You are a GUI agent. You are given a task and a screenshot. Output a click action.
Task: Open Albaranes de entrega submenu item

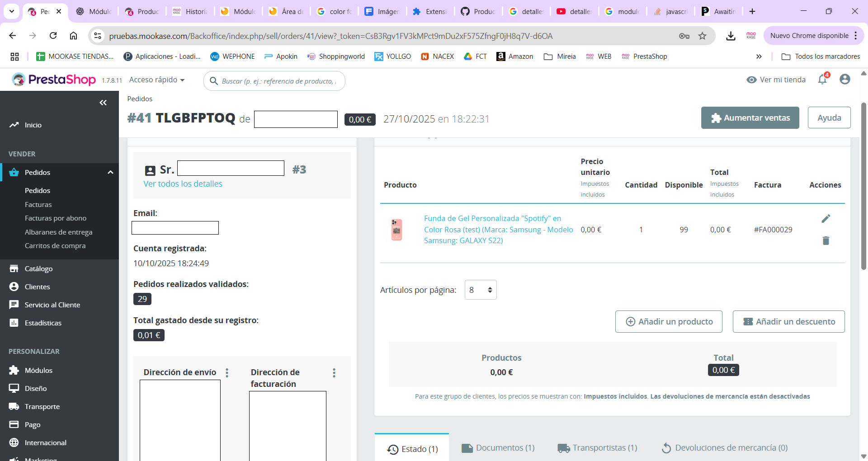pos(59,232)
